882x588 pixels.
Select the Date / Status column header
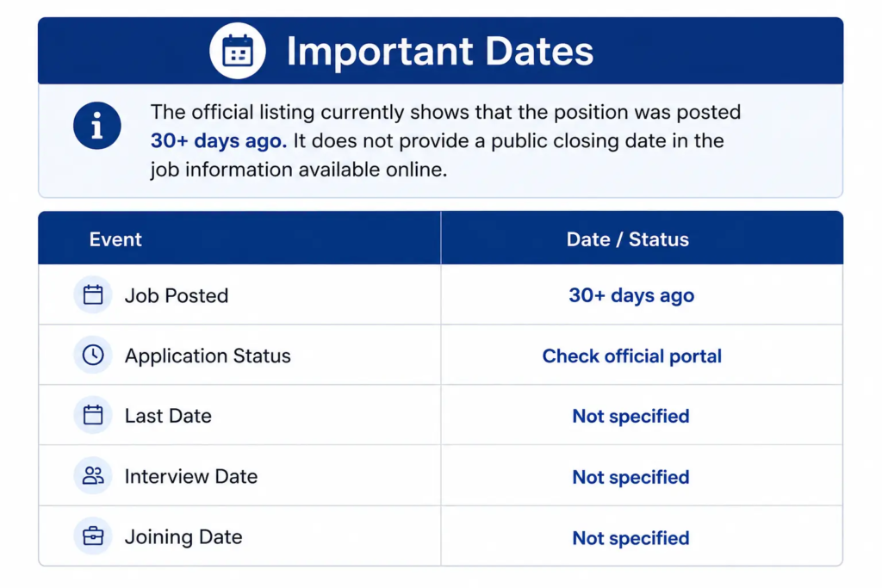(x=627, y=239)
